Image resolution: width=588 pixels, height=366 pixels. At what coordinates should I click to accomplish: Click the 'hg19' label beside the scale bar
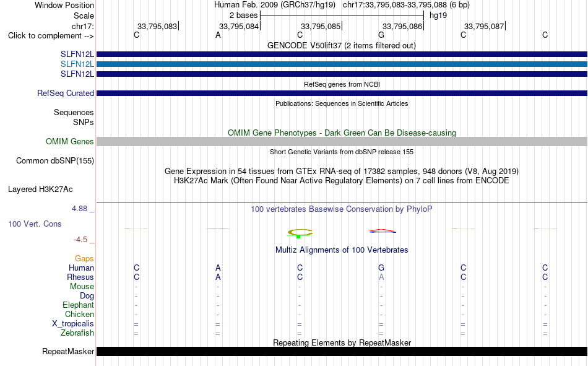[438, 15]
